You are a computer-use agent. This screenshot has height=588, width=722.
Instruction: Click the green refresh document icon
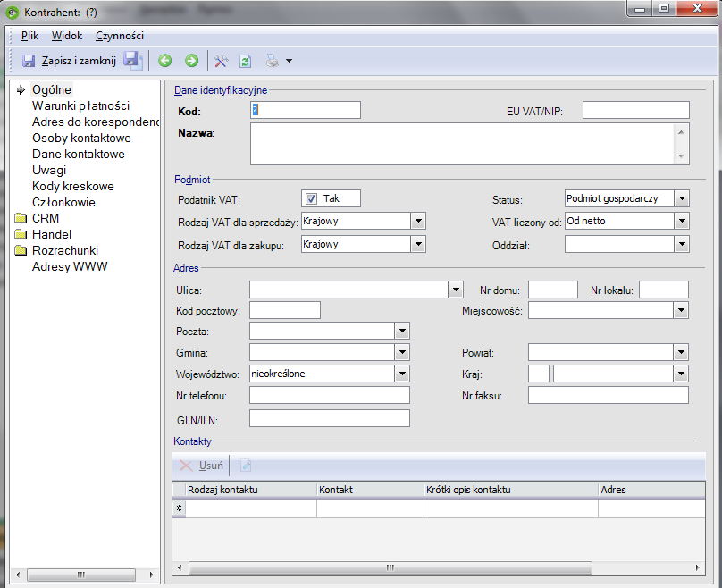pyautogui.click(x=246, y=61)
